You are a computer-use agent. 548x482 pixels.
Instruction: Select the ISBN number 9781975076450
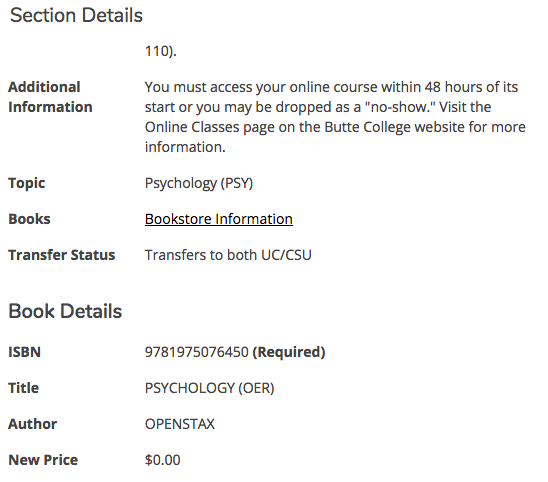tap(197, 352)
